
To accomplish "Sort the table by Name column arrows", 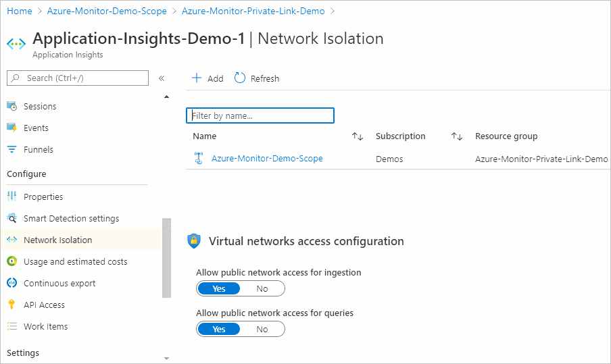I will (358, 136).
